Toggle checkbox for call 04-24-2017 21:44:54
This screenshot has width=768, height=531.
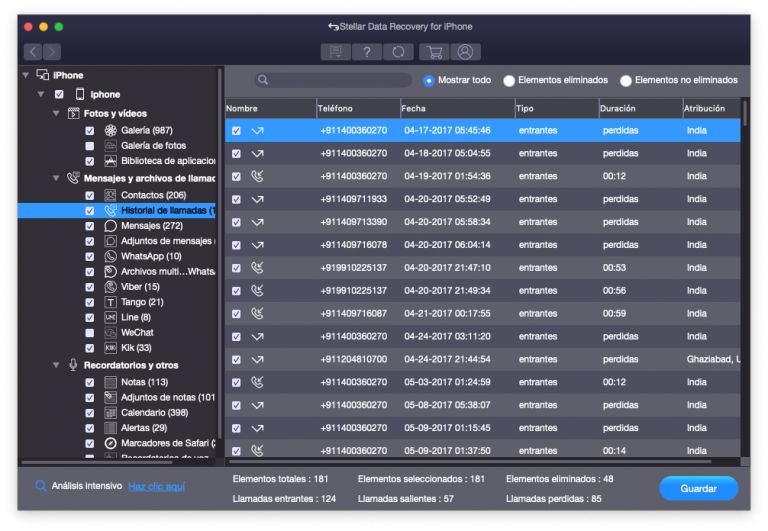point(236,360)
